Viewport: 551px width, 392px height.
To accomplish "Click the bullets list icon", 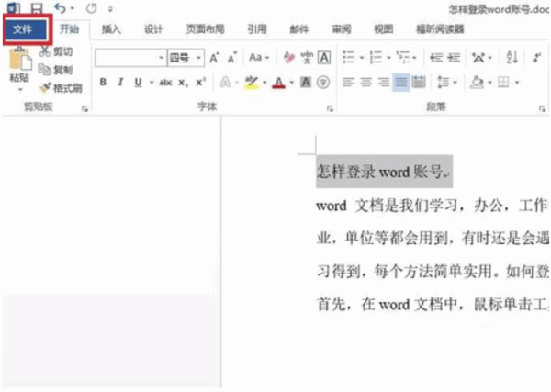I will click(x=349, y=57).
